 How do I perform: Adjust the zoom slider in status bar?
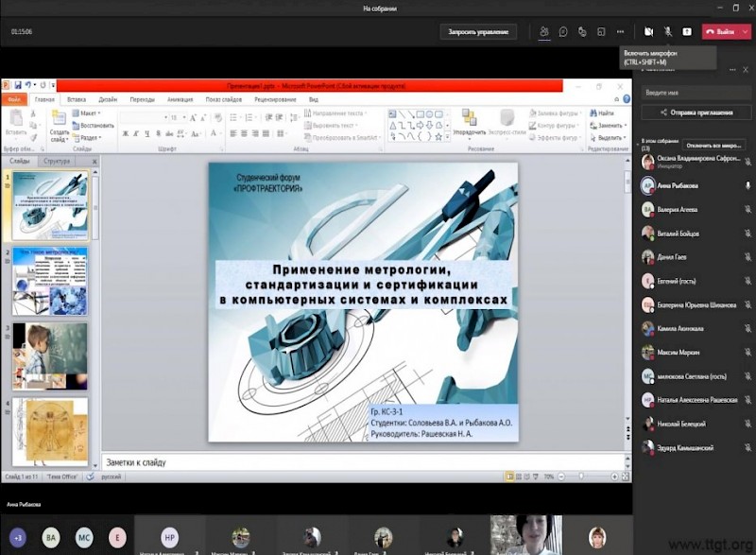(x=583, y=477)
